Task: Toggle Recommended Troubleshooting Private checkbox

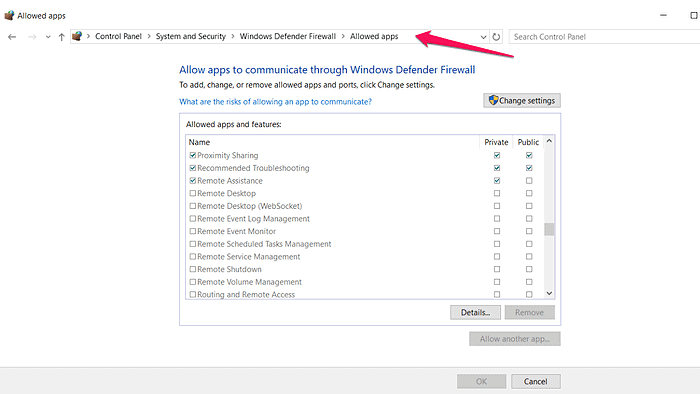Action: click(x=497, y=168)
